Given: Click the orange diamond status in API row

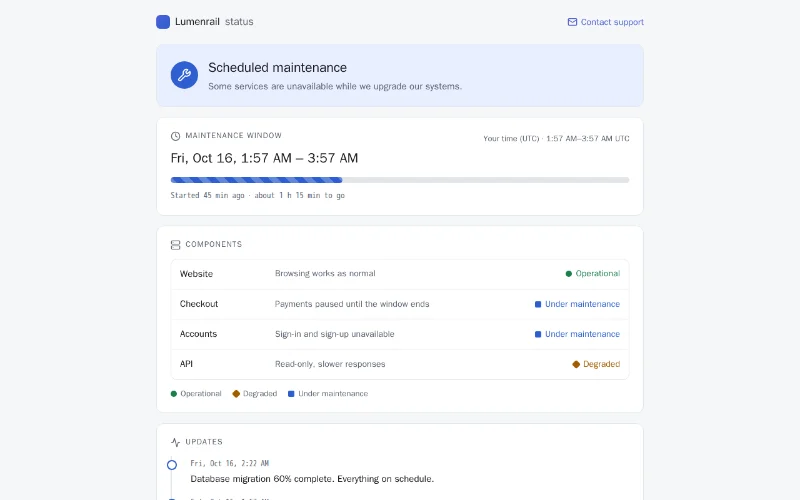Looking at the screenshot, I should point(576,364).
